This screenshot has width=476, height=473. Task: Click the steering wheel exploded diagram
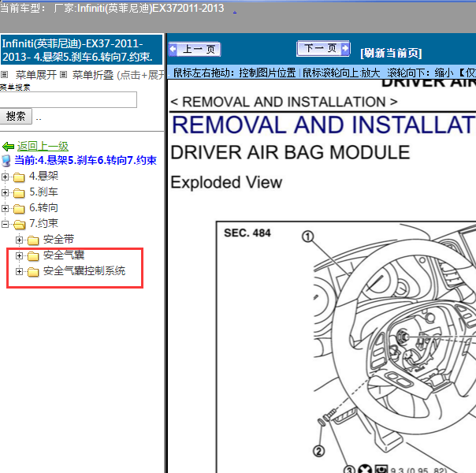[x=346, y=347]
